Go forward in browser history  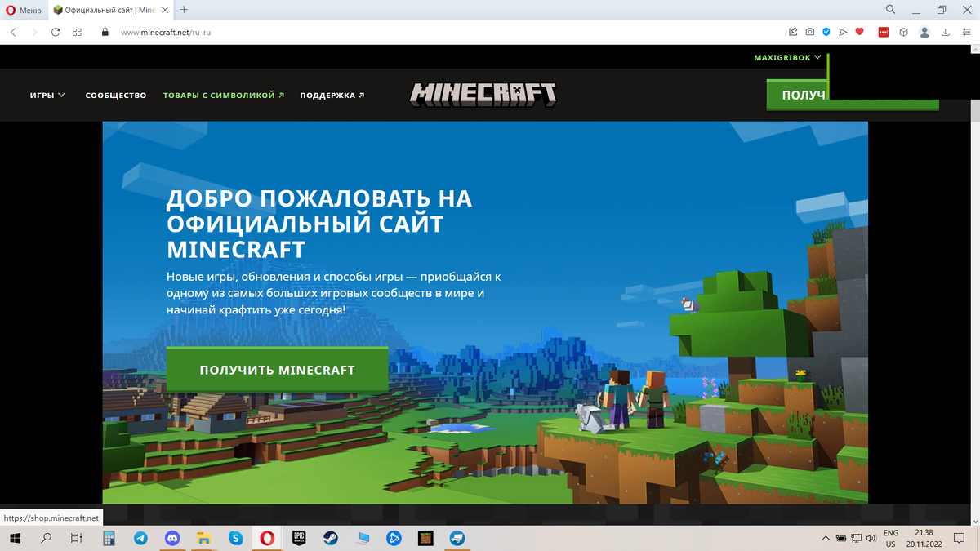tap(34, 33)
